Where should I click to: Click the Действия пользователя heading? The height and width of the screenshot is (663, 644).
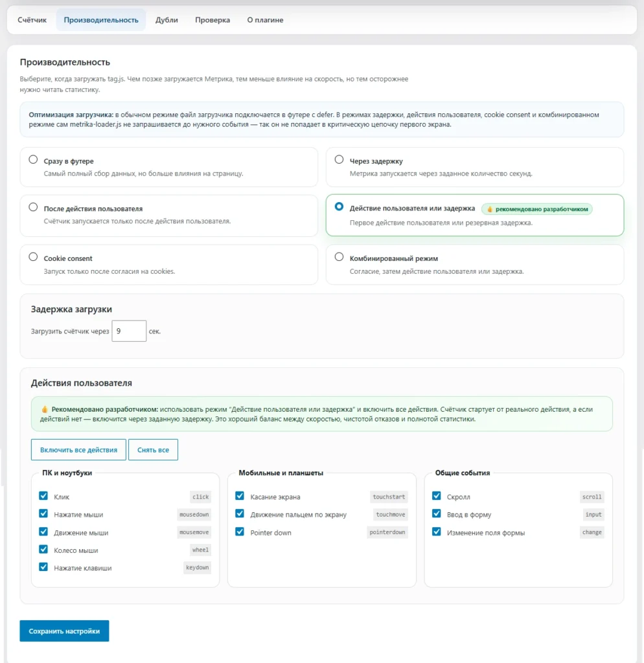pos(82,383)
